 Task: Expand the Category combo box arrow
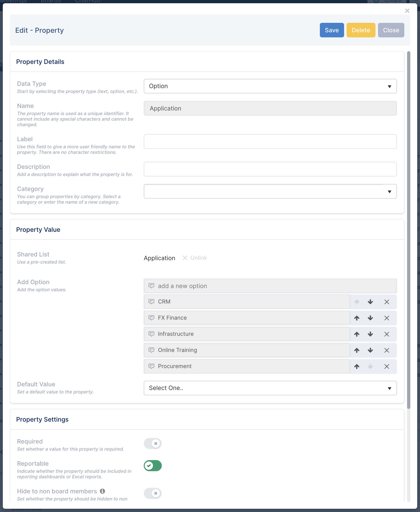[x=390, y=192]
